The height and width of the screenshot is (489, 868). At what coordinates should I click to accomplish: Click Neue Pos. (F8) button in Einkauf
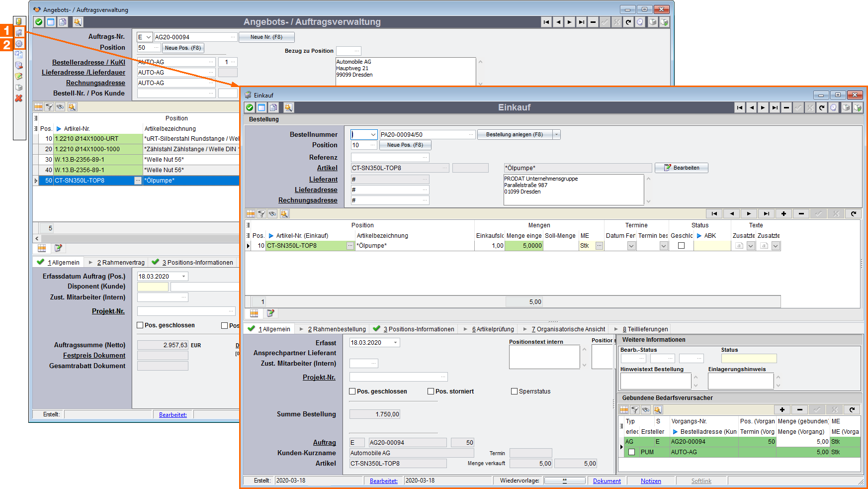[405, 145]
